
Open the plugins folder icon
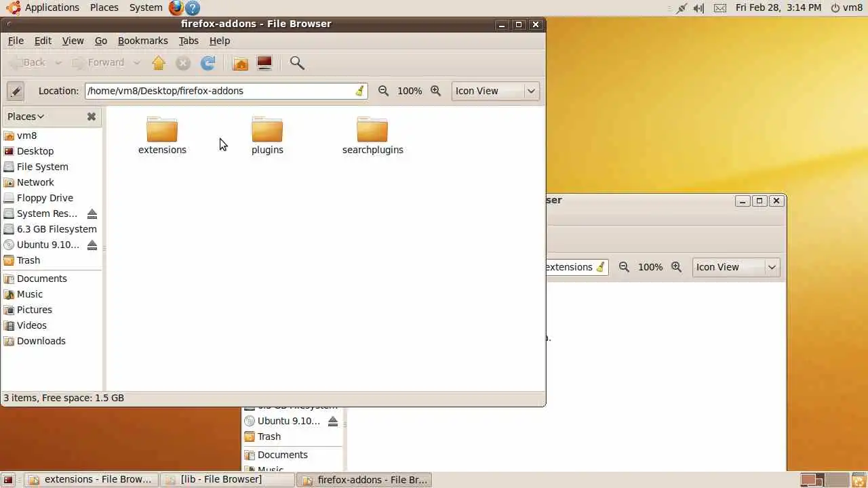coord(267,129)
